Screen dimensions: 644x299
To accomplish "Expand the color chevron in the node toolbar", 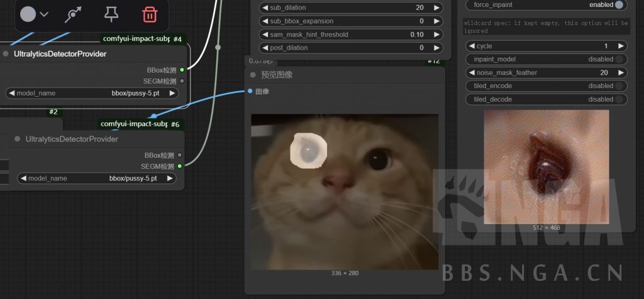I will [x=44, y=14].
